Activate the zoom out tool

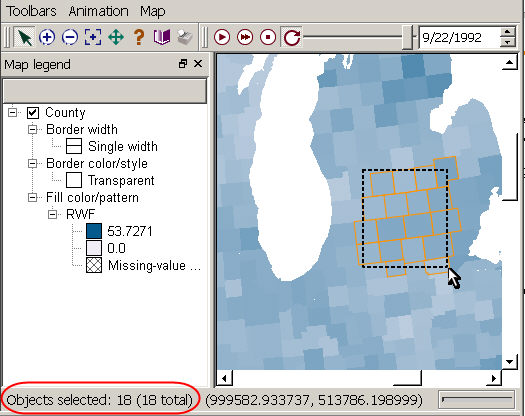[70, 37]
